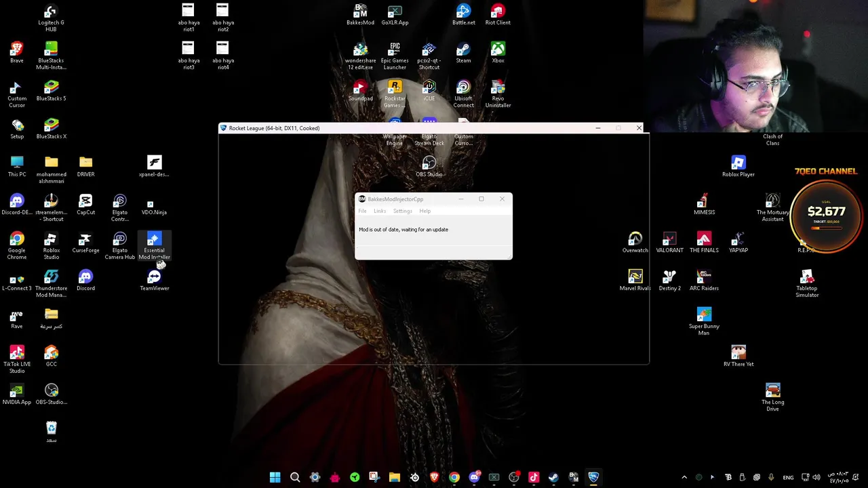The width and height of the screenshot is (868, 488).
Task: Open the iCUE desktop shortcut
Action: point(429,91)
